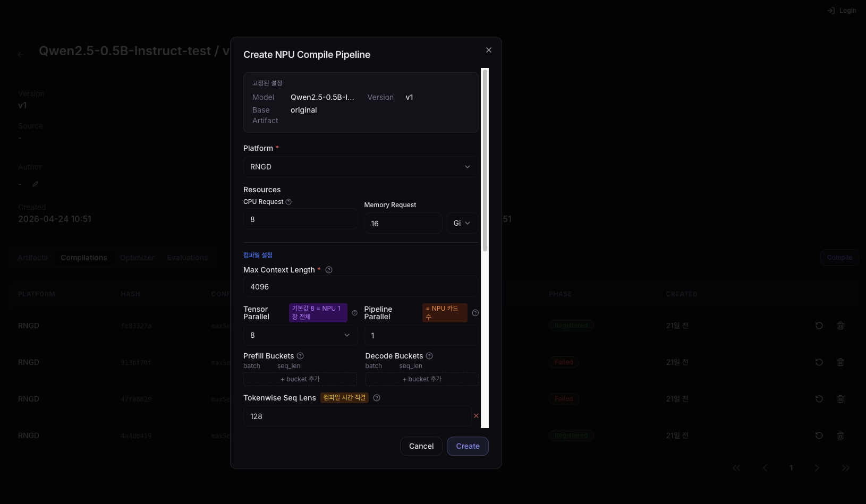866x504 pixels.
Task: Click the CPU Request input field
Action: point(300,219)
